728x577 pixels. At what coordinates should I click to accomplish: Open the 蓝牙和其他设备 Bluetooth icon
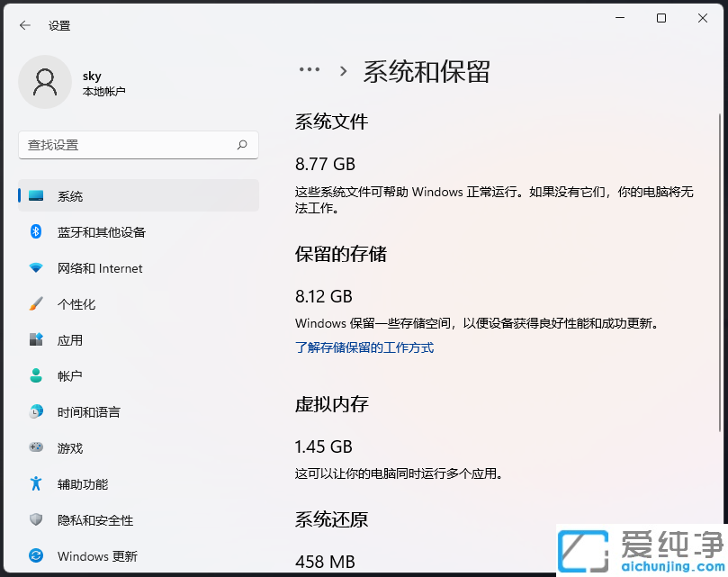(x=37, y=232)
